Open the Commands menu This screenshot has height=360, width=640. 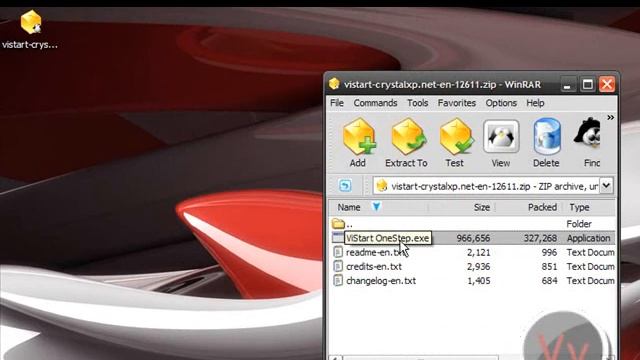(375, 103)
